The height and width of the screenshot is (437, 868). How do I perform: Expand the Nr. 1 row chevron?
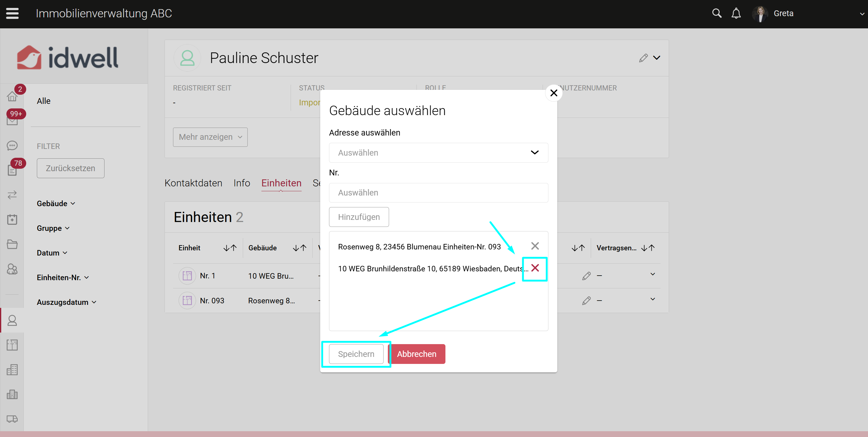point(653,274)
